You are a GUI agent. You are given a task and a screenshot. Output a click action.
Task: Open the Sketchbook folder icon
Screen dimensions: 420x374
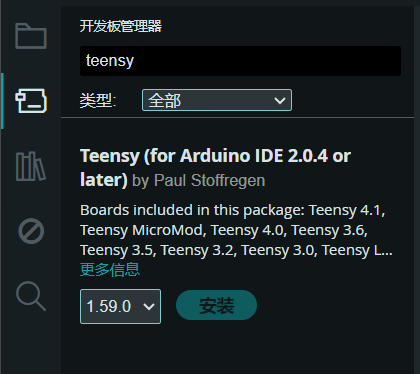click(31, 36)
